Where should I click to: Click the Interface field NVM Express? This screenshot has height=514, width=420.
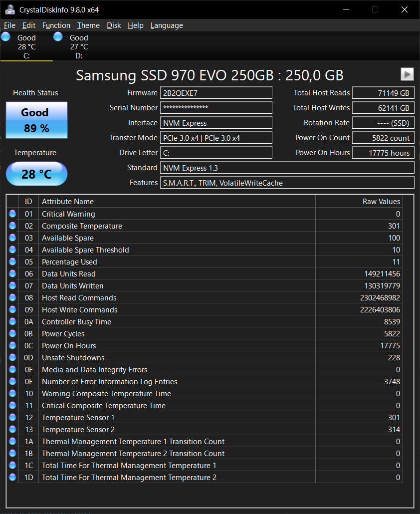pos(216,123)
